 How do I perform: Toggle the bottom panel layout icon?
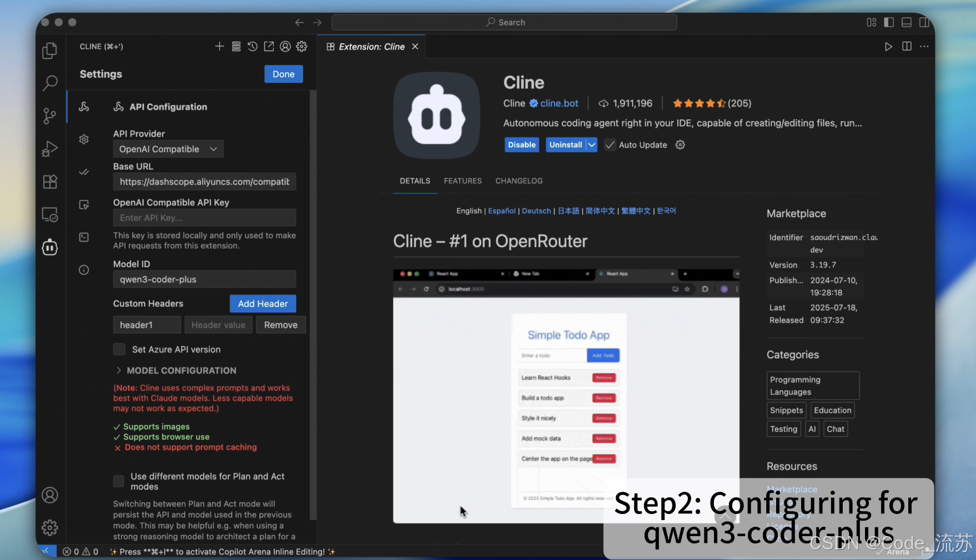(x=907, y=22)
